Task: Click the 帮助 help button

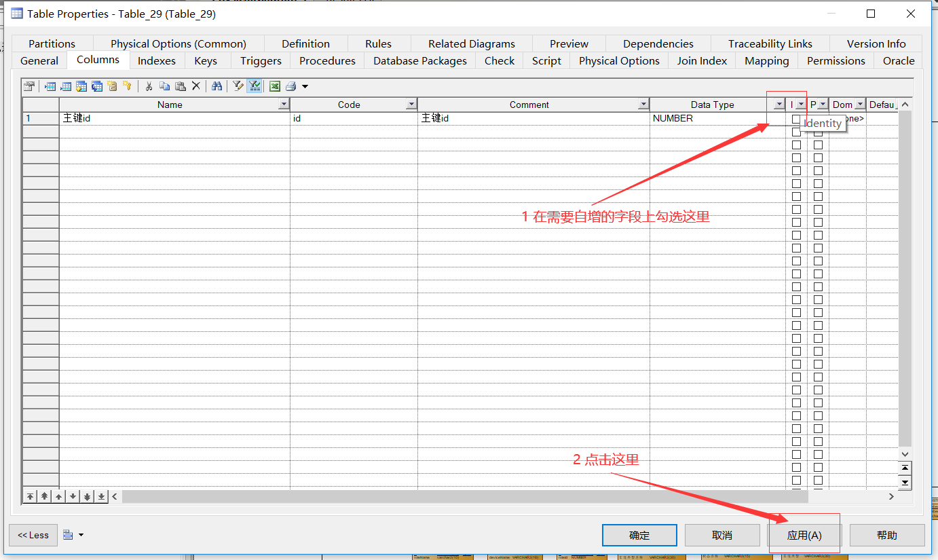Action: [x=887, y=535]
